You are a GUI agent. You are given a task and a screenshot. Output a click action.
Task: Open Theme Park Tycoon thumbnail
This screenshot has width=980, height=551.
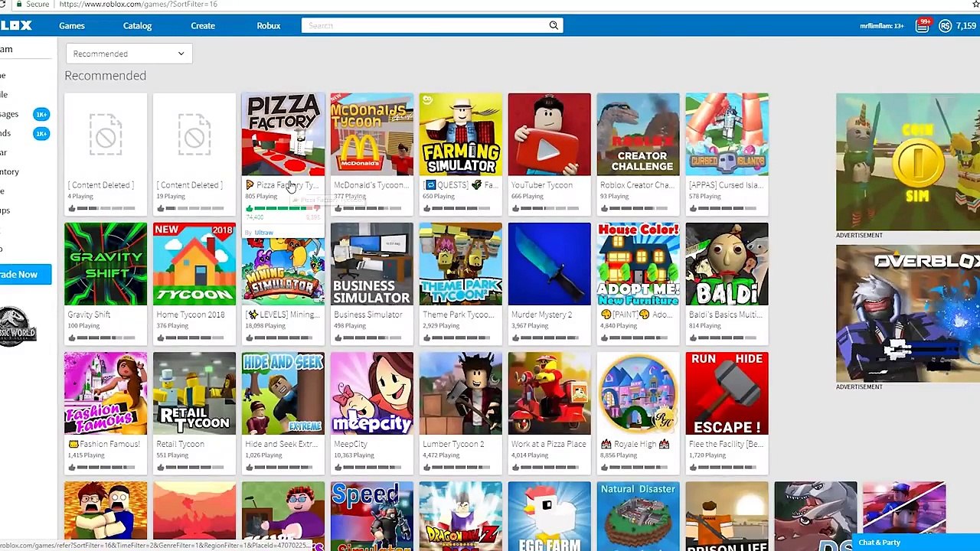[x=461, y=264]
